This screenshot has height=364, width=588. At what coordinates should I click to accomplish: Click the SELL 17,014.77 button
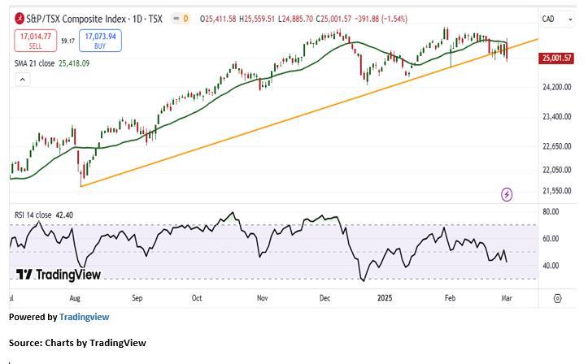[34, 40]
